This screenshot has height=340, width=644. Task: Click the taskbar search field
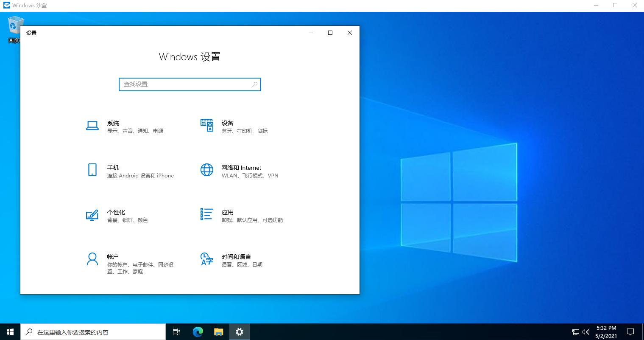93,332
